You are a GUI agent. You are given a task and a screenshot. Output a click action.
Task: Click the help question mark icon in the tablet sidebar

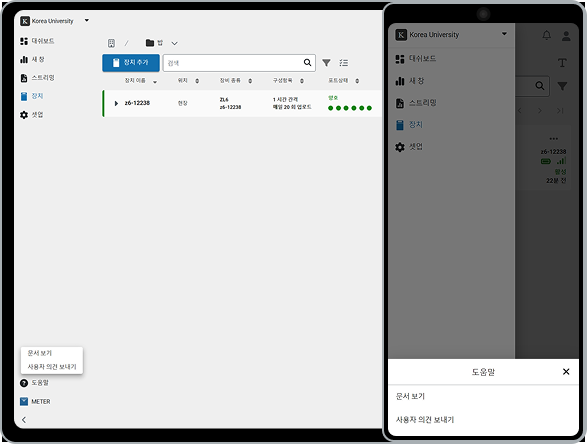click(24, 383)
